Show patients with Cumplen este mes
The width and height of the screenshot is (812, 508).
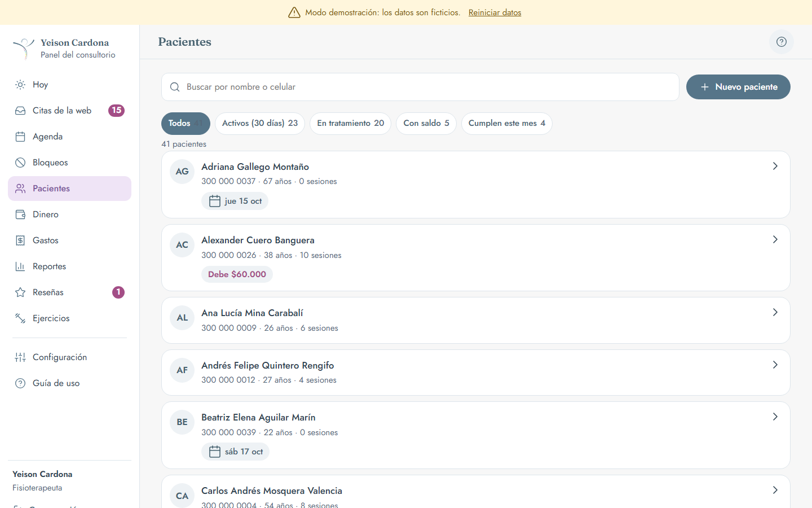[x=507, y=124]
